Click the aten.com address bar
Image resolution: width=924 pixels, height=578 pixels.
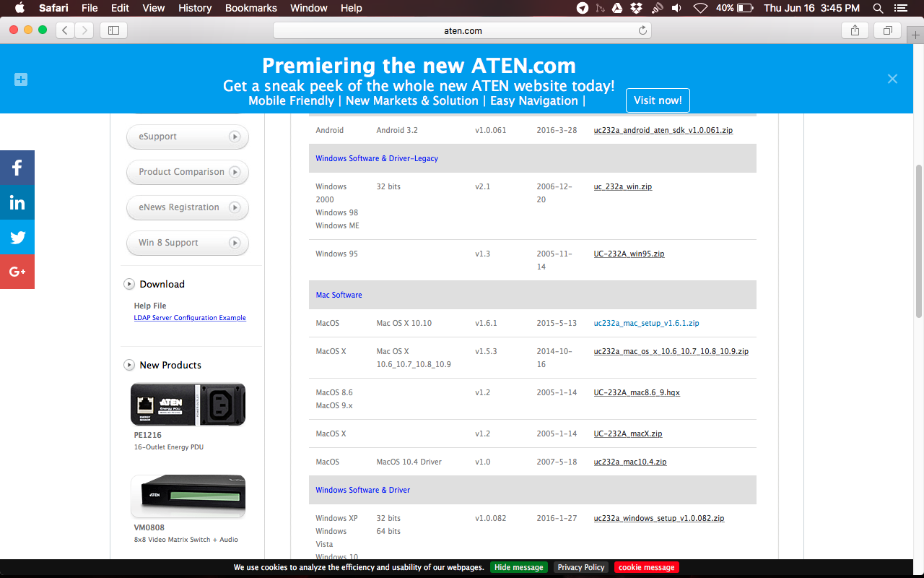[x=463, y=30]
